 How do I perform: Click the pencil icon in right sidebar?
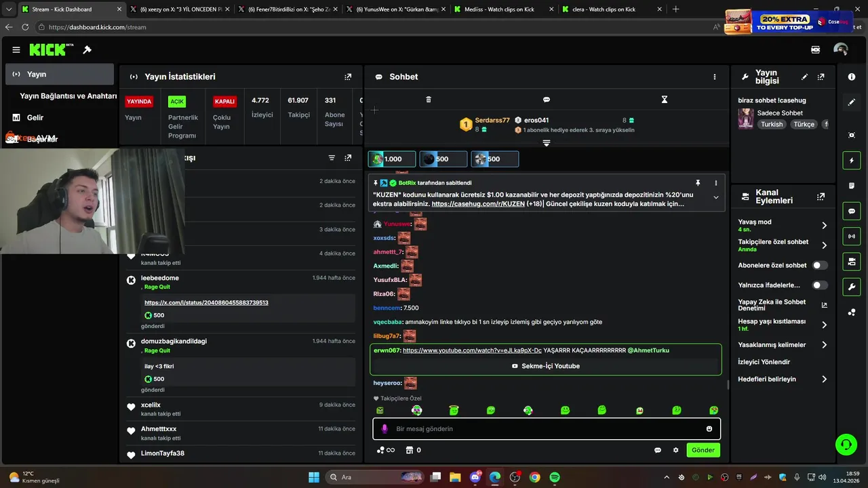click(852, 102)
